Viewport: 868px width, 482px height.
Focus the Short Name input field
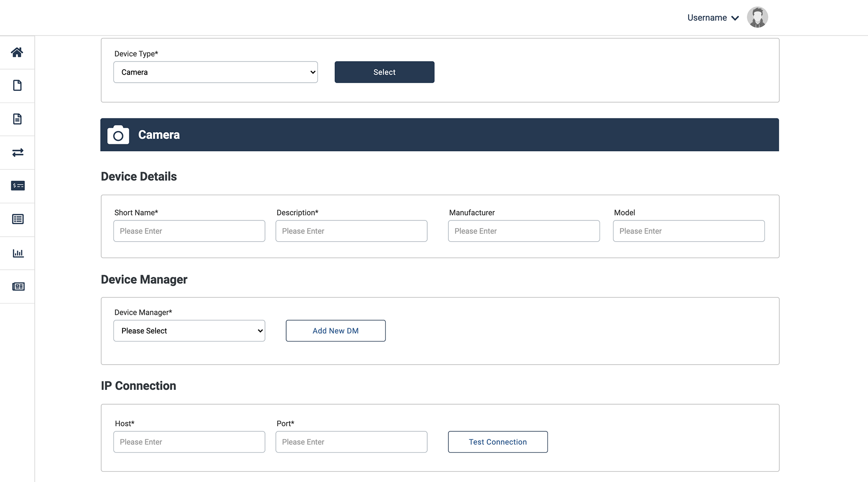pos(189,231)
